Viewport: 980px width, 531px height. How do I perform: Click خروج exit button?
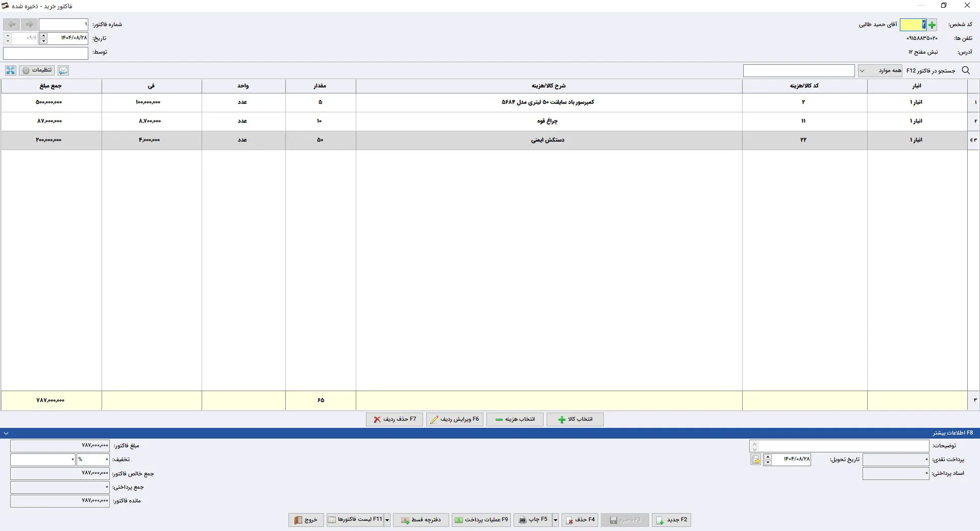tap(306, 520)
